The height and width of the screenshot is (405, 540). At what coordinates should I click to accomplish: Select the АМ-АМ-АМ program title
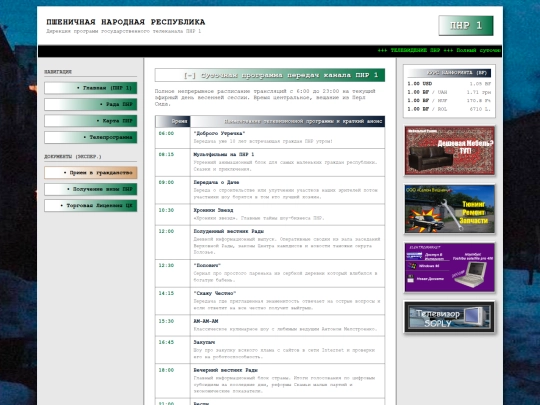point(206,321)
